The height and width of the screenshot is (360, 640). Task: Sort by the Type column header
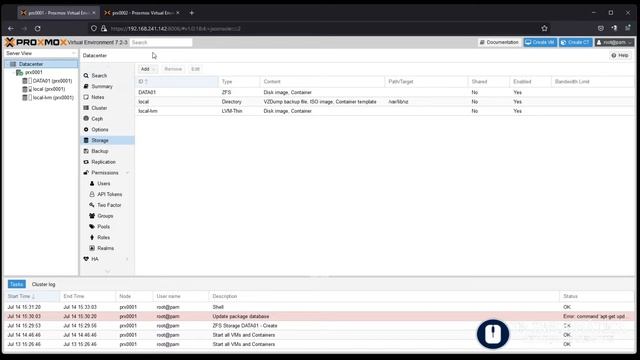[239, 82]
